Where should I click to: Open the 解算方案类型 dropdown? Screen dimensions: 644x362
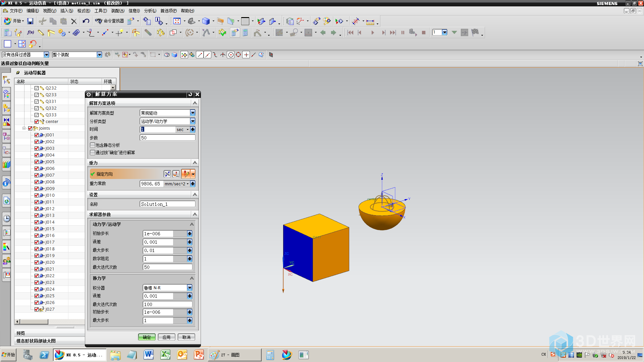(x=193, y=113)
